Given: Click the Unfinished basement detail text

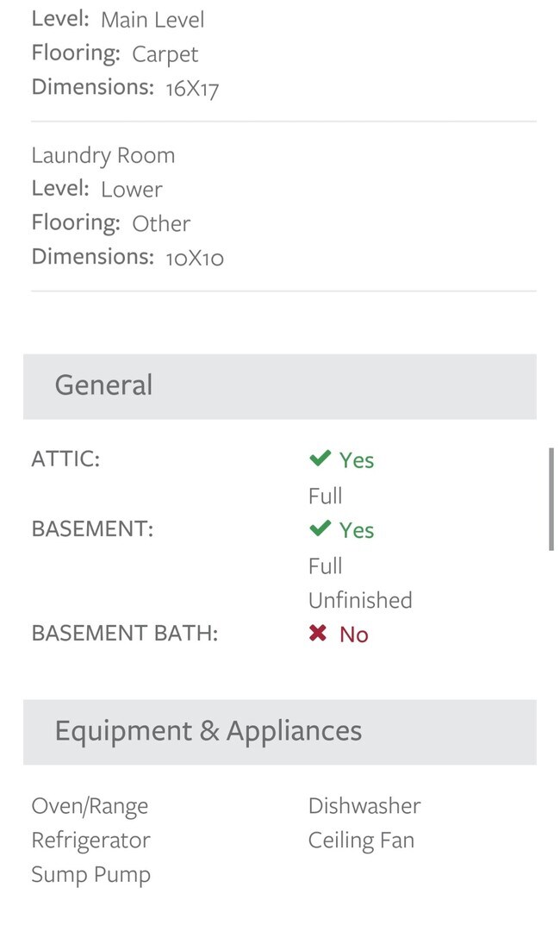Looking at the screenshot, I should (x=360, y=600).
